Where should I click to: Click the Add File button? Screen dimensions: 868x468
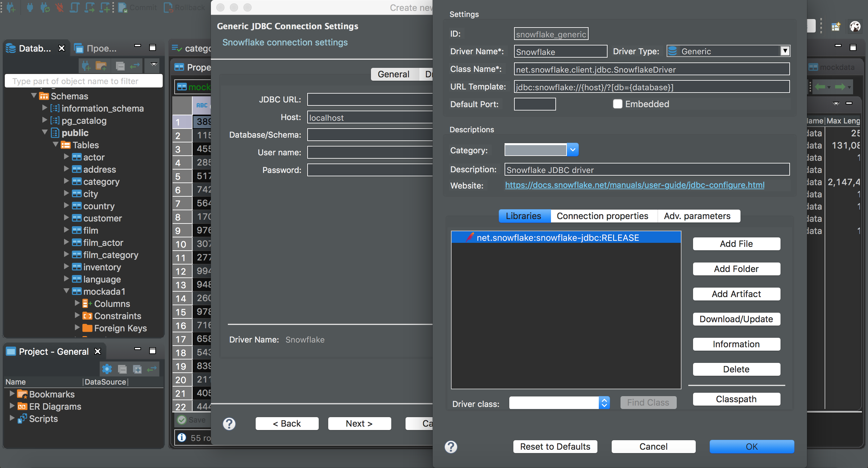[x=736, y=243]
